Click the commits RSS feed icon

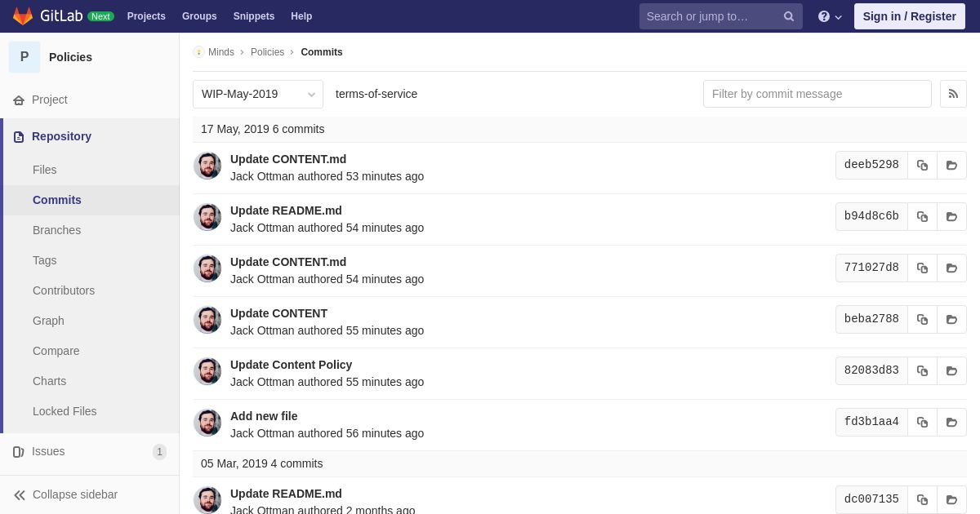coord(953,94)
